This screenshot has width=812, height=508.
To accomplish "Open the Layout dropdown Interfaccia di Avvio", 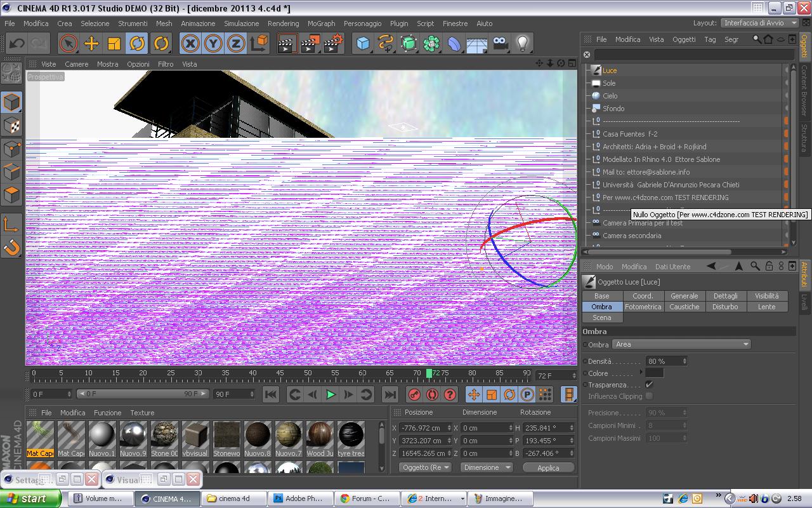I will click(759, 23).
